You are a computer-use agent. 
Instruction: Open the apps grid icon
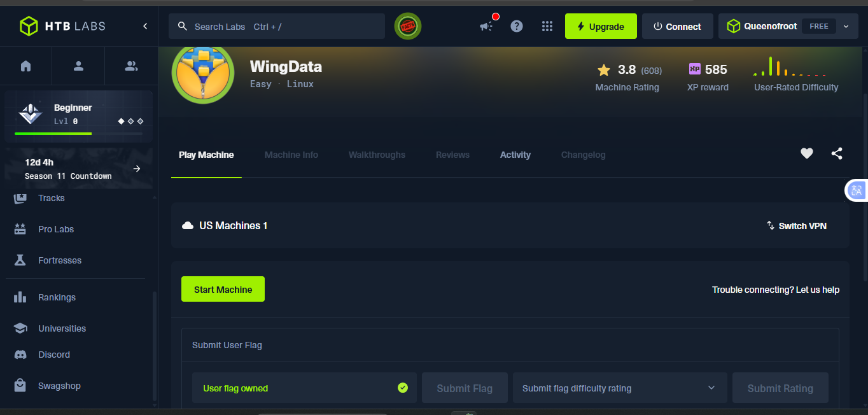pos(547,26)
